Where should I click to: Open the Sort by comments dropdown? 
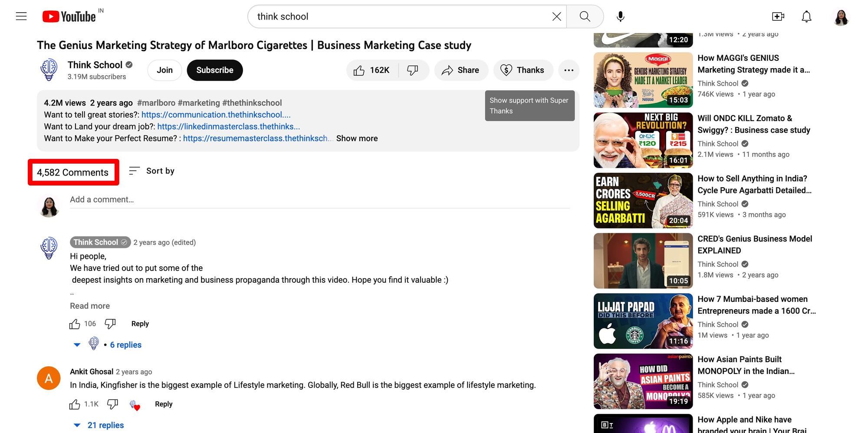click(x=152, y=171)
